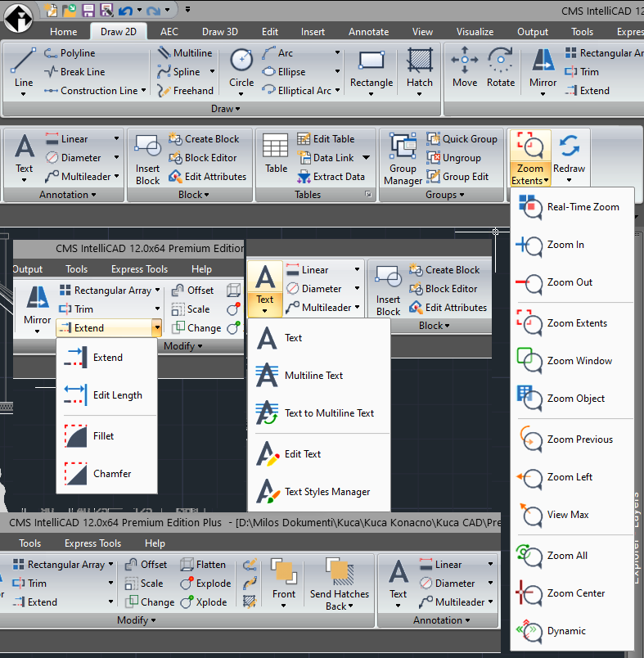Open the AEC ribbon tab
Viewport: 644px width, 658px height.
[169, 32]
